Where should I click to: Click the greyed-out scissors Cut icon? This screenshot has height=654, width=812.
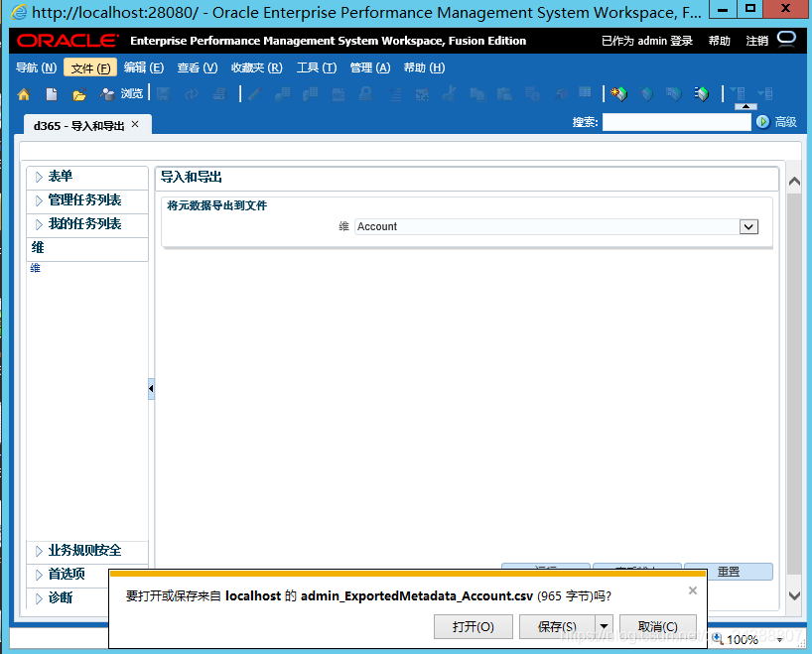(x=449, y=94)
